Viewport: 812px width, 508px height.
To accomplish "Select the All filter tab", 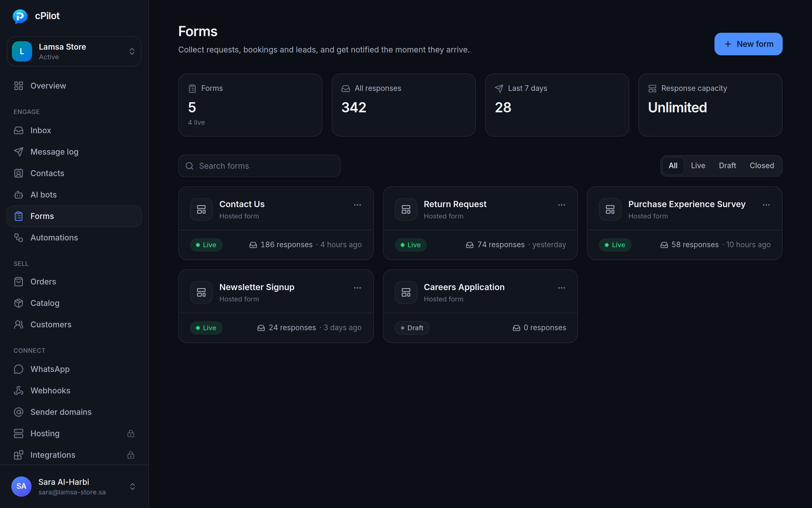I will click(x=673, y=166).
